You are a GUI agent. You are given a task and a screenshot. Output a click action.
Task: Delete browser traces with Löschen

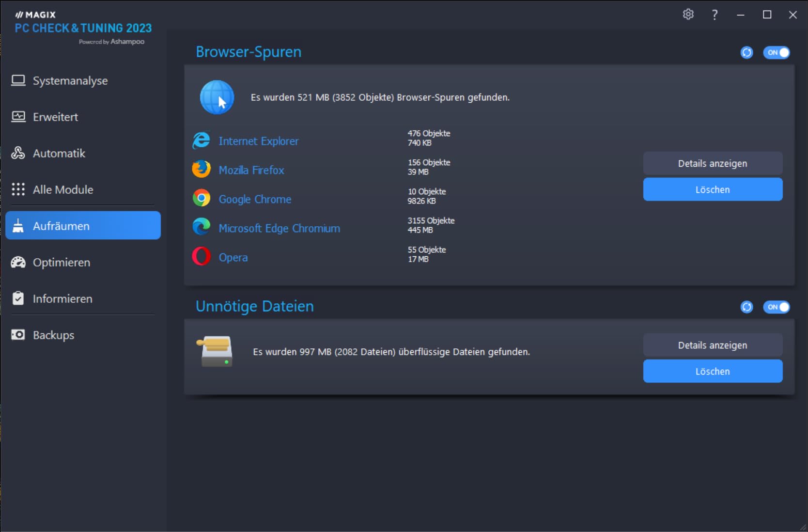(713, 189)
